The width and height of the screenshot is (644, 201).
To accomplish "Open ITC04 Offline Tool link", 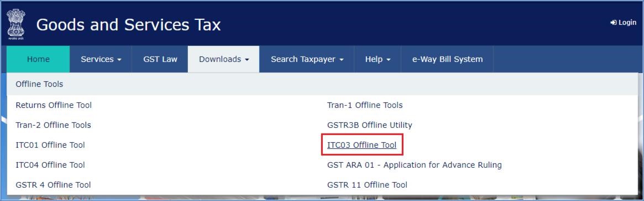I will tap(50, 165).
